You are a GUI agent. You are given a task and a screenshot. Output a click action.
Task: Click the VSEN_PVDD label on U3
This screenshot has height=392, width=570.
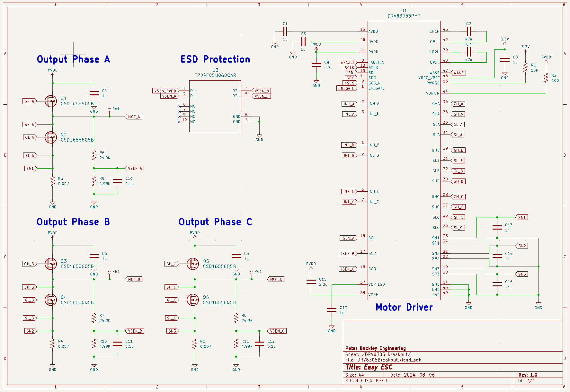(165, 91)
